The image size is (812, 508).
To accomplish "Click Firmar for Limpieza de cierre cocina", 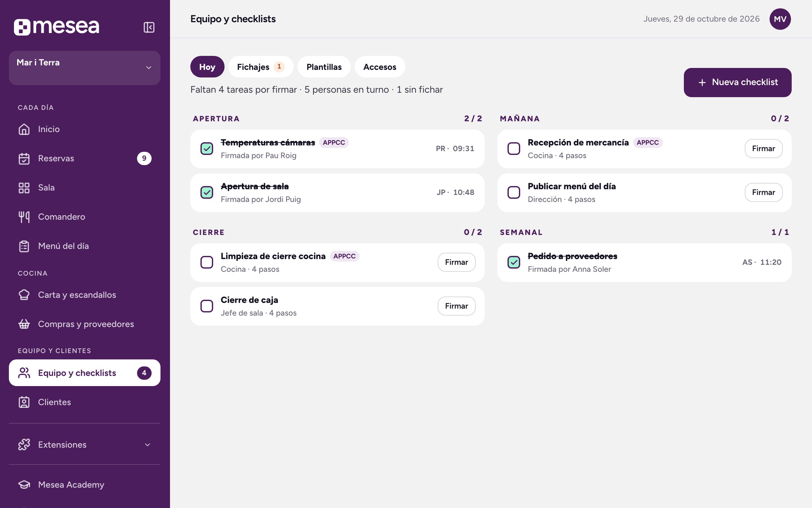I will (x=456, y=262).
